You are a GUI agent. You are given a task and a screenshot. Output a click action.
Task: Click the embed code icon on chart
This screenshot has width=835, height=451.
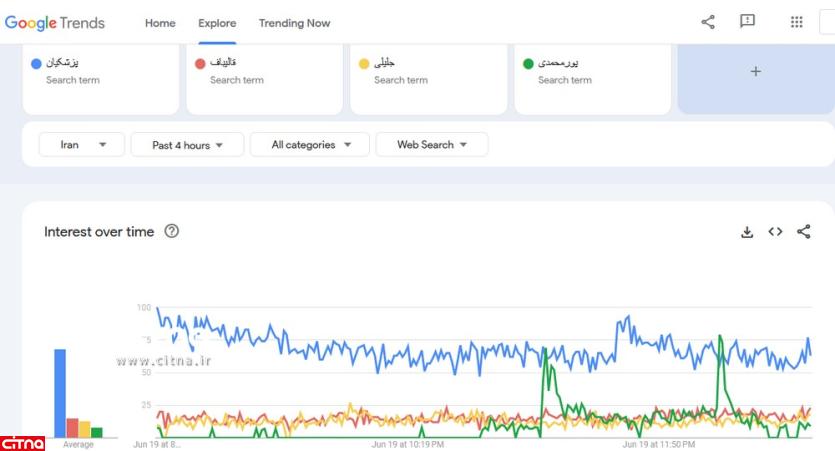tap(775, 232)
